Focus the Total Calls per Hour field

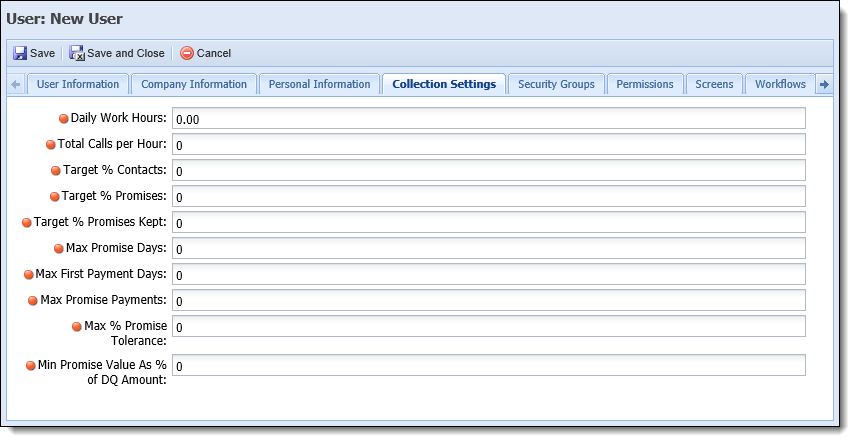pos(489,144)
